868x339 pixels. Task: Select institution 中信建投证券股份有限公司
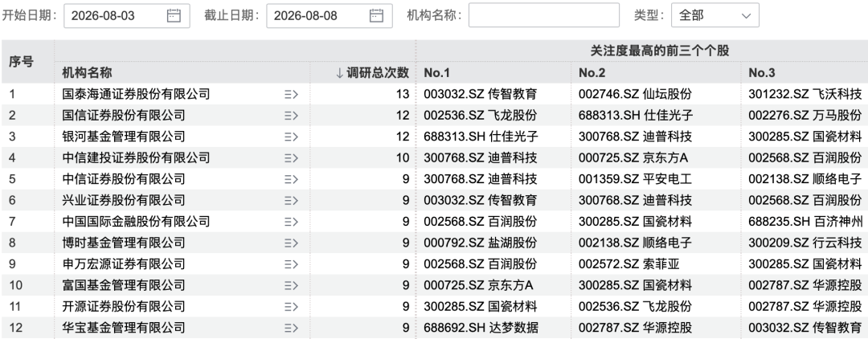(136, 157)
